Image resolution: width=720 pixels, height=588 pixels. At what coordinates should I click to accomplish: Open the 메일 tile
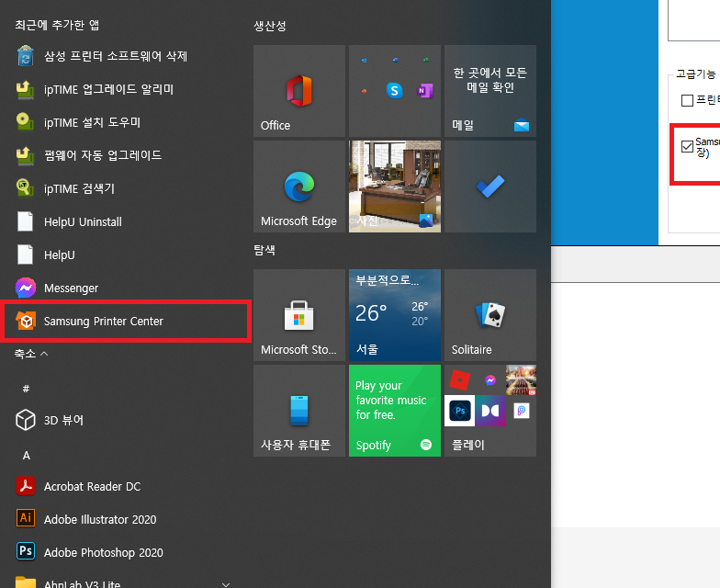point(490,91)
